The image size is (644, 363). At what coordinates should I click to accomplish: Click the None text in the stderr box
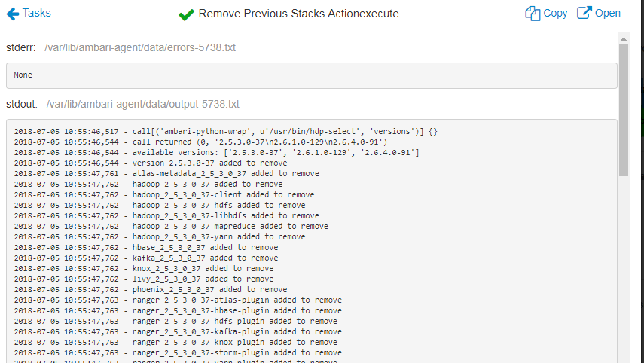pos(23,75)
